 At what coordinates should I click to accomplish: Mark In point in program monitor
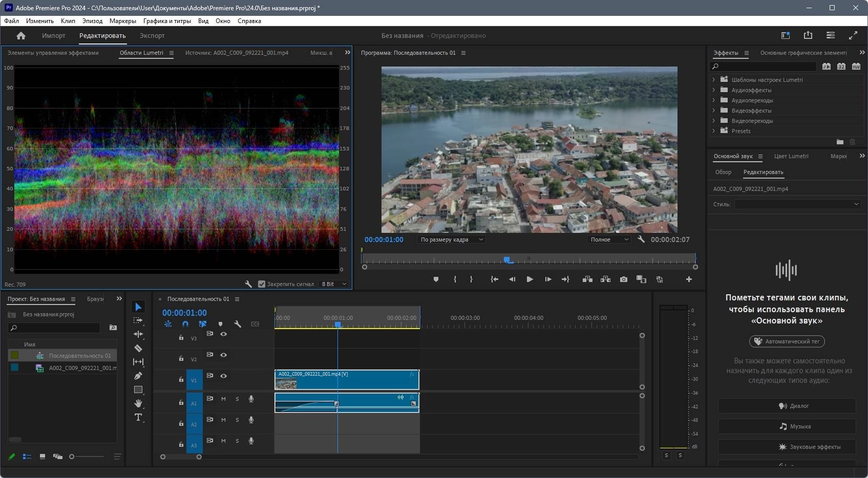[455, 279]
